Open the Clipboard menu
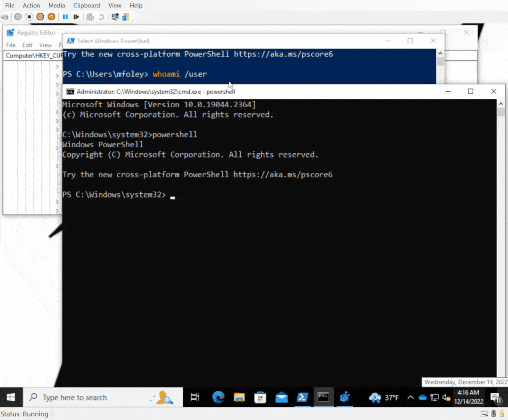Image resolution: width=508 pixels, height=420 pixels. pos(87,5)
